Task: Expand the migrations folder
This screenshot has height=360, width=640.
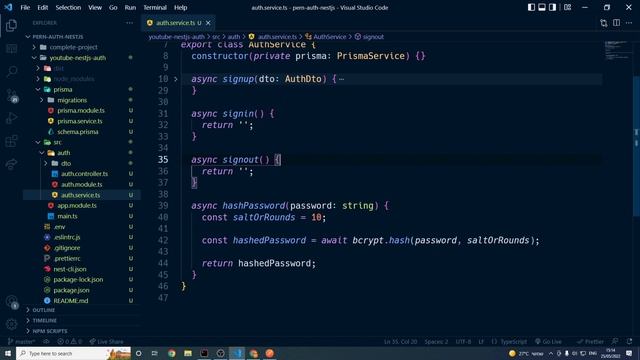Action: [82, 100]
